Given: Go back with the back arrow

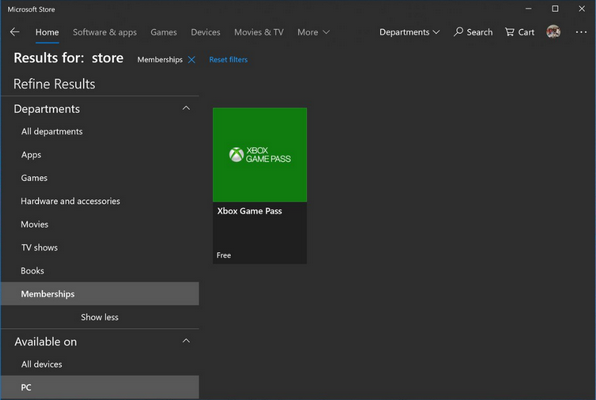Looking at the screenshot, I should 15,32.
